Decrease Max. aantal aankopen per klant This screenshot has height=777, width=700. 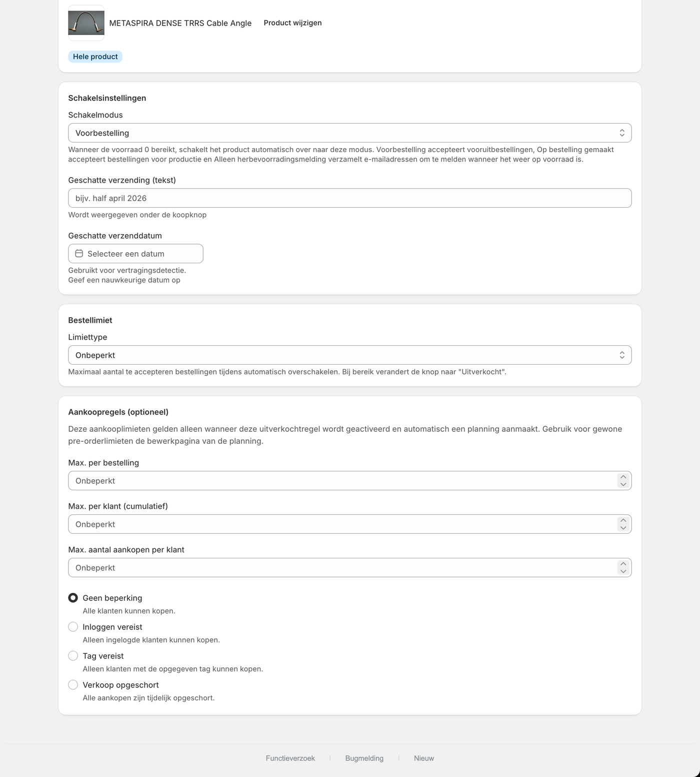pos(623,571)
